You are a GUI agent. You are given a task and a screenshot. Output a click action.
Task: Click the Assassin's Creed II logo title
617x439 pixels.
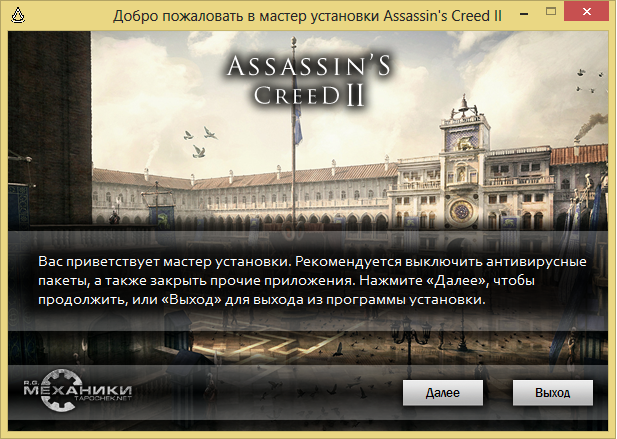[x=308, y=81]
